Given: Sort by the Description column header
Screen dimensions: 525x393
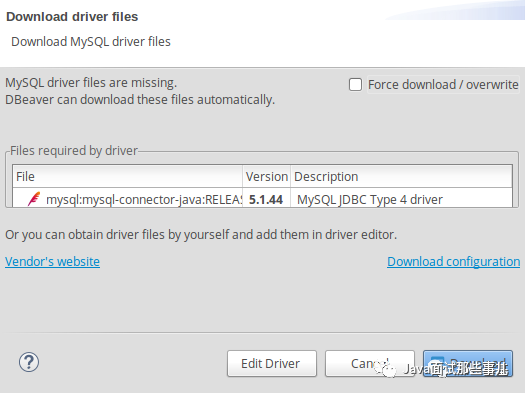Looking at the screenshot, I should coord(401,176).
